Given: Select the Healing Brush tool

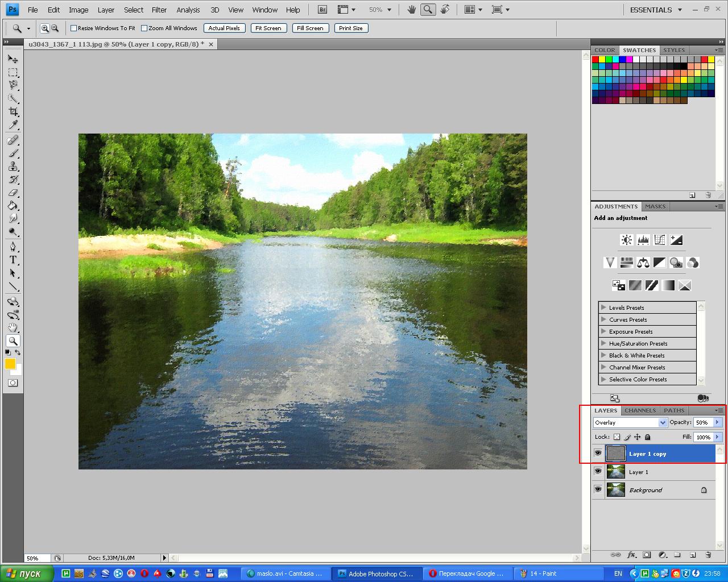Looking at the screenshot, I should (x=13, y=140).
